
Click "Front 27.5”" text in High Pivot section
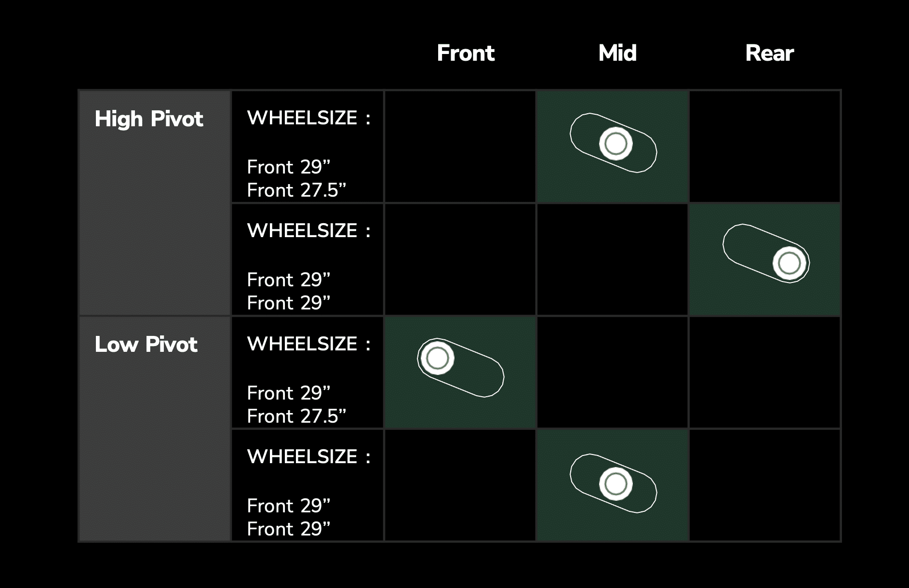point(296,190)
